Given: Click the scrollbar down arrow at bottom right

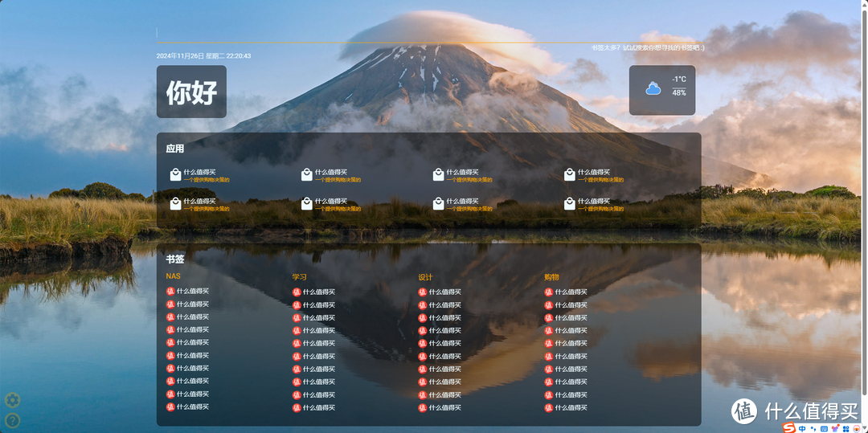Looking at the screenshot, I should 865,428.
